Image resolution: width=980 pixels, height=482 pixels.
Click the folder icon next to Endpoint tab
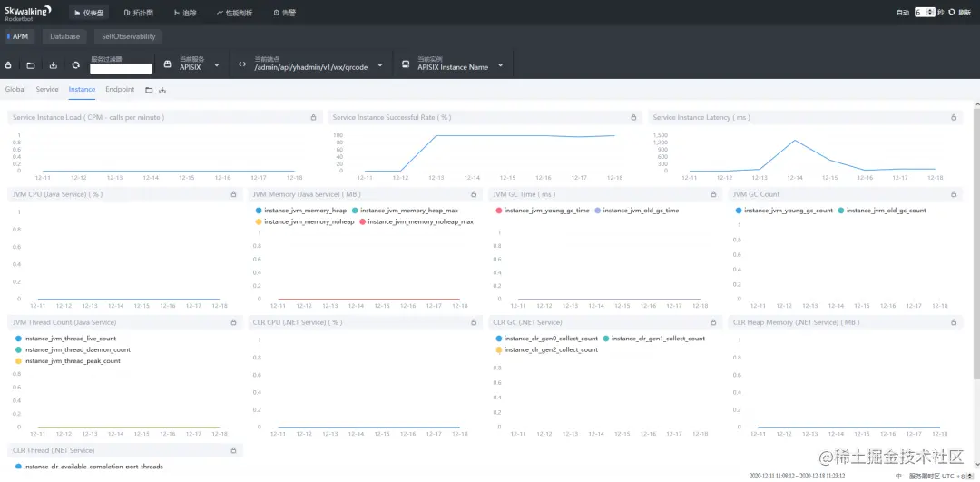coord(149,90)
